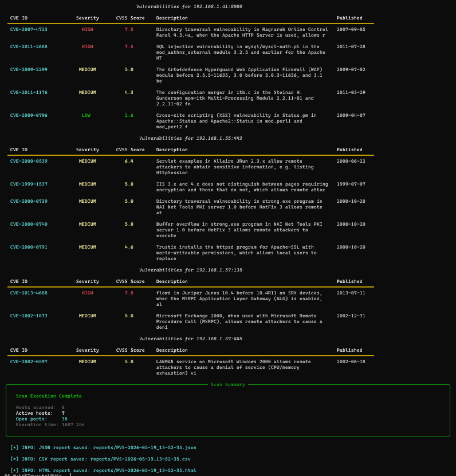Click published date 2002-12-31

tap(351, 316)
